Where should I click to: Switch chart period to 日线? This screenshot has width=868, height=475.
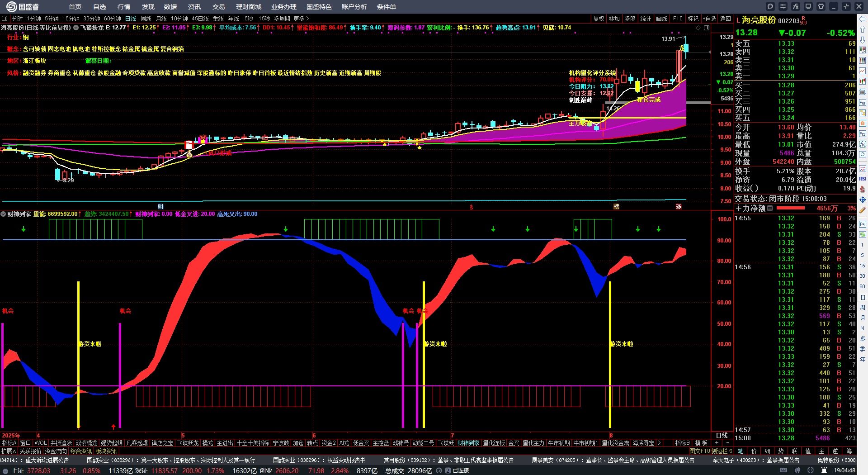131,19
